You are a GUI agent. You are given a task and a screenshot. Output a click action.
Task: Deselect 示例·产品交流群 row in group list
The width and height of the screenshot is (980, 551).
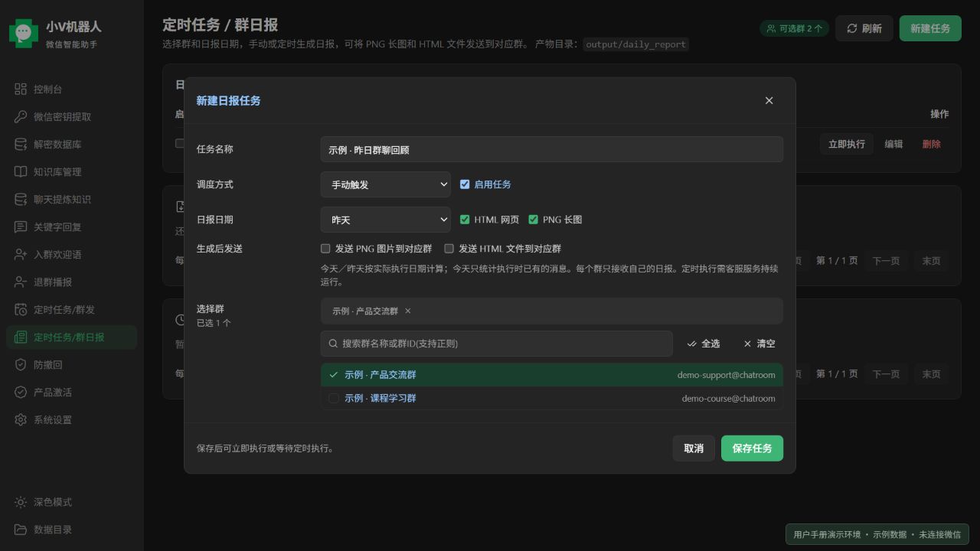coord(552,375)
